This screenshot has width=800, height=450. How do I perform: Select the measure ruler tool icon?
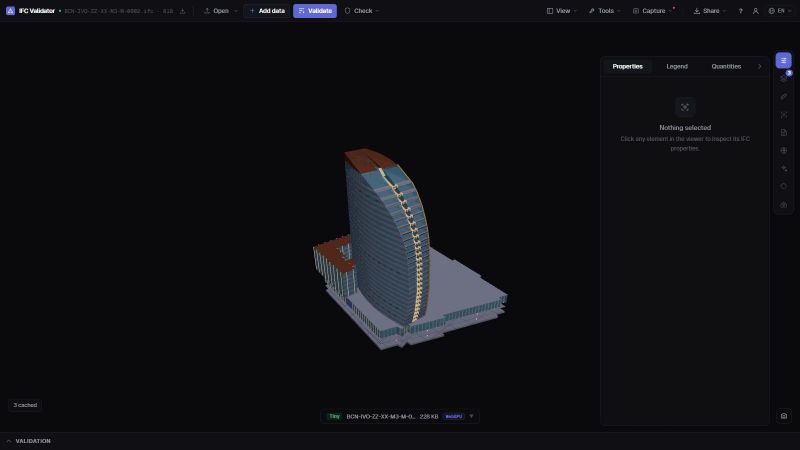click(x=784, y=96)
